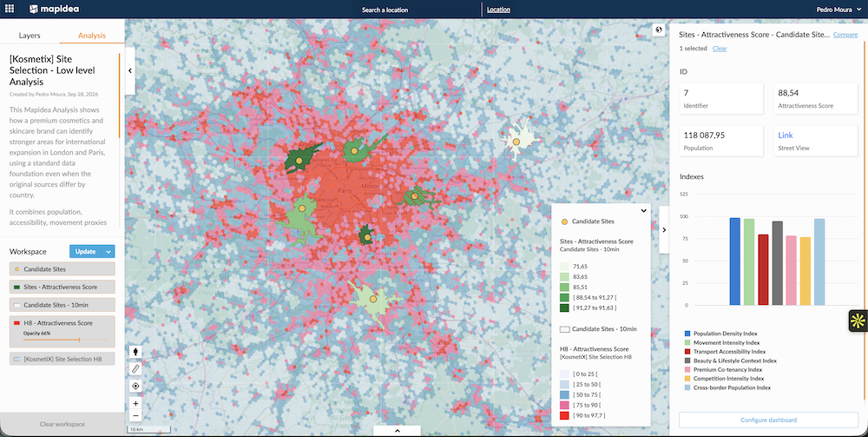Zoom in the map
The image size is (868, 437).
tap(135, 404)
